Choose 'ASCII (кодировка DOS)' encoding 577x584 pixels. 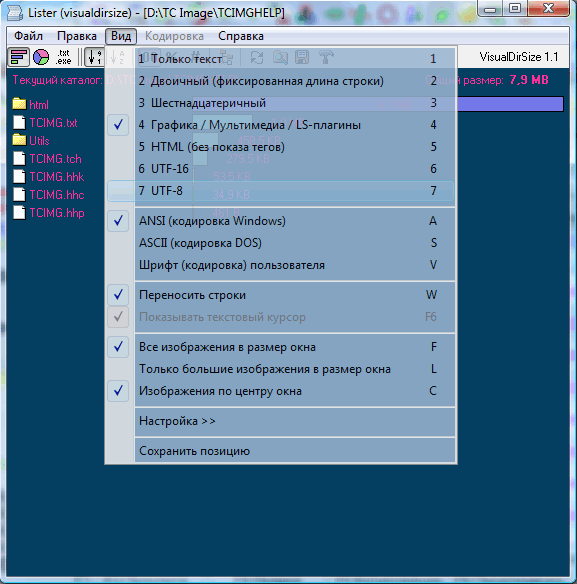[x=281, y=243]
